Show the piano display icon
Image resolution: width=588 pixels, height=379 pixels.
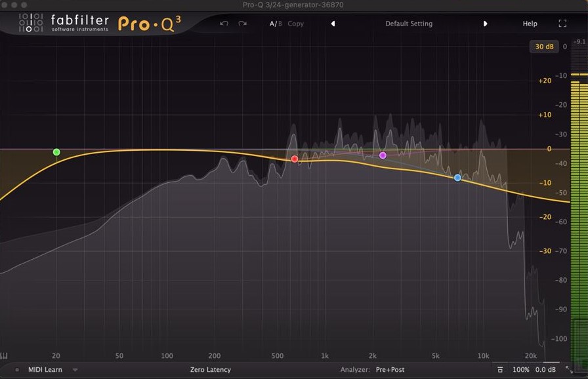pyautogui.click(x=4, y=356)
